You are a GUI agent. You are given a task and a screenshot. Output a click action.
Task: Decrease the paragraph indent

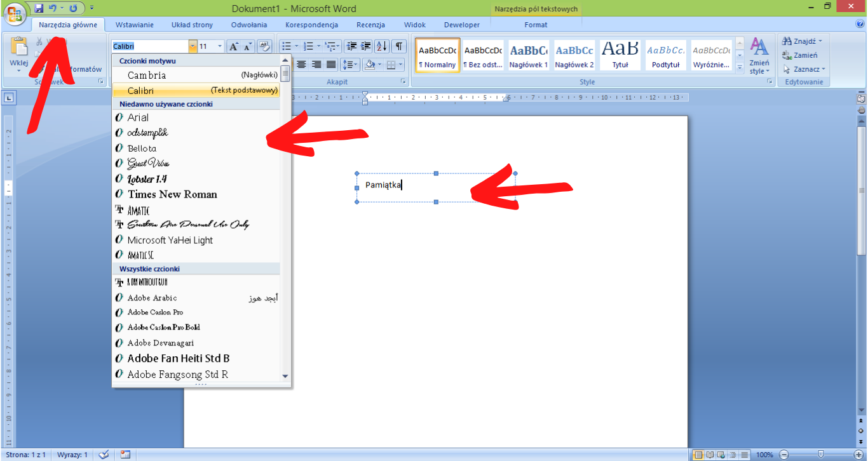pyautogui.click(x=351, y=46)
